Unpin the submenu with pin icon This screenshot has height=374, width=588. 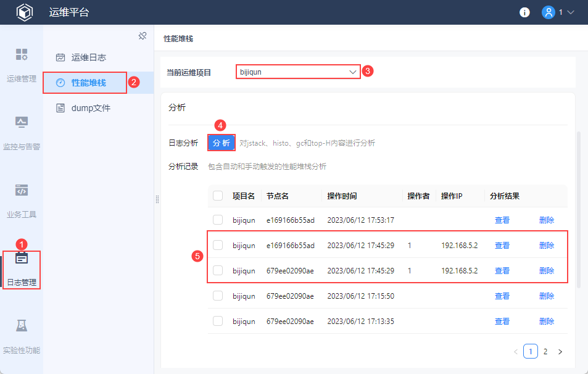click(143, 36)
